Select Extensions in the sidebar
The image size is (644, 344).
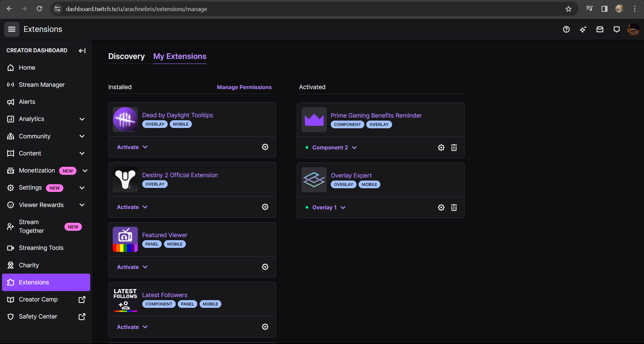pos(46,282)
